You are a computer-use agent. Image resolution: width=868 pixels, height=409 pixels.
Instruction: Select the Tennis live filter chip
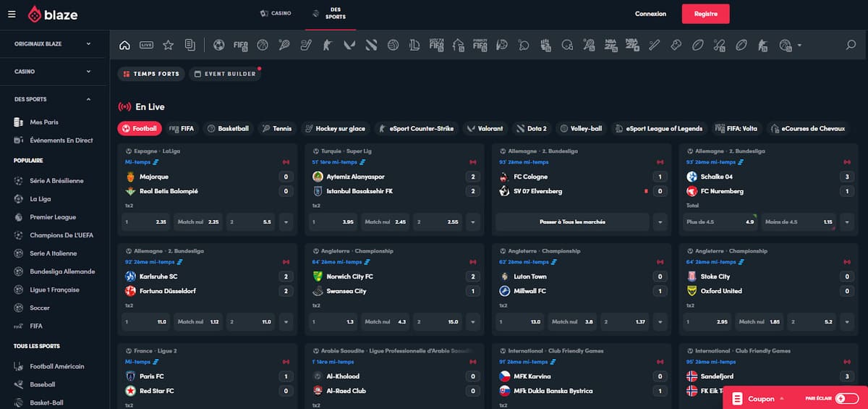277,129
